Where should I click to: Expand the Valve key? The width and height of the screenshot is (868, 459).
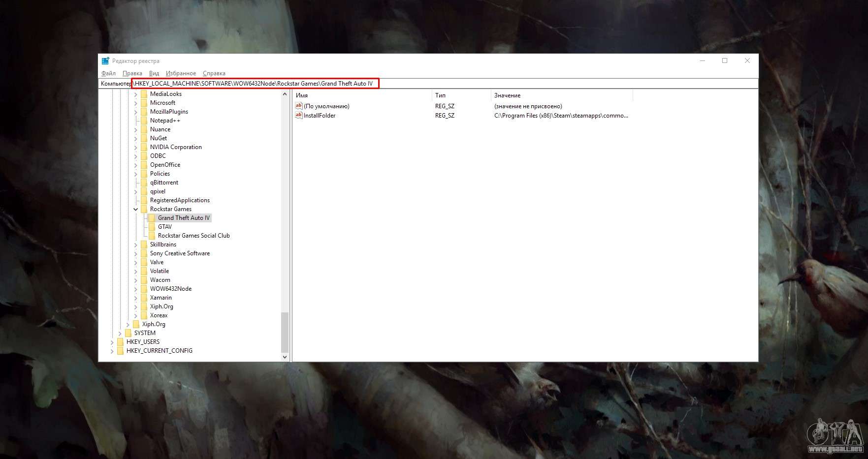pyautogui.click(x=136, y=262)
